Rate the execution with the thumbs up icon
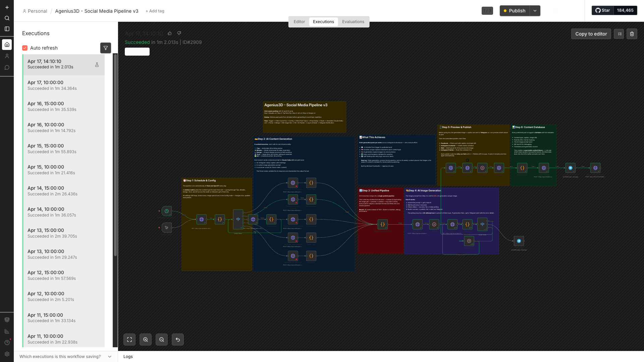The height and width of the screenshot is (362, 644). click(x=169, y=33)
